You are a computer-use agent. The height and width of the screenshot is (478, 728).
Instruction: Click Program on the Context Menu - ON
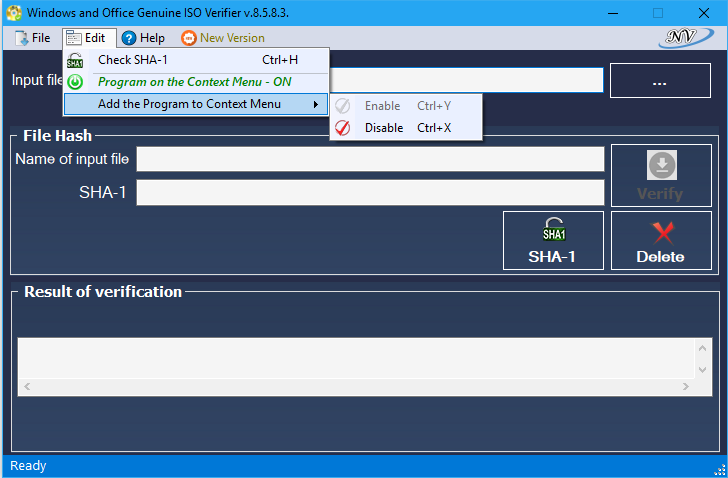(196, 82)
